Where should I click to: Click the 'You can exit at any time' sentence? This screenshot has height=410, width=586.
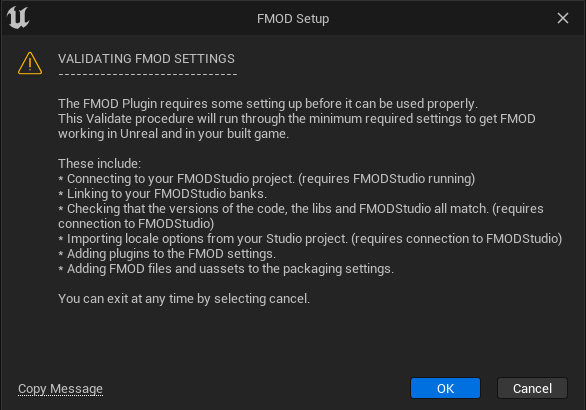click(x=184, y=299)
